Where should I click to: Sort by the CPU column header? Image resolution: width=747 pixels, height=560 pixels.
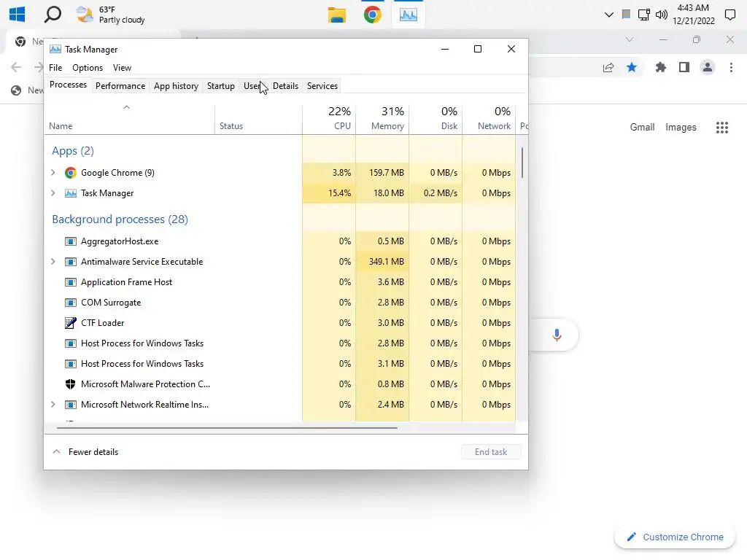pyautogui.click(x=329, y=119)
